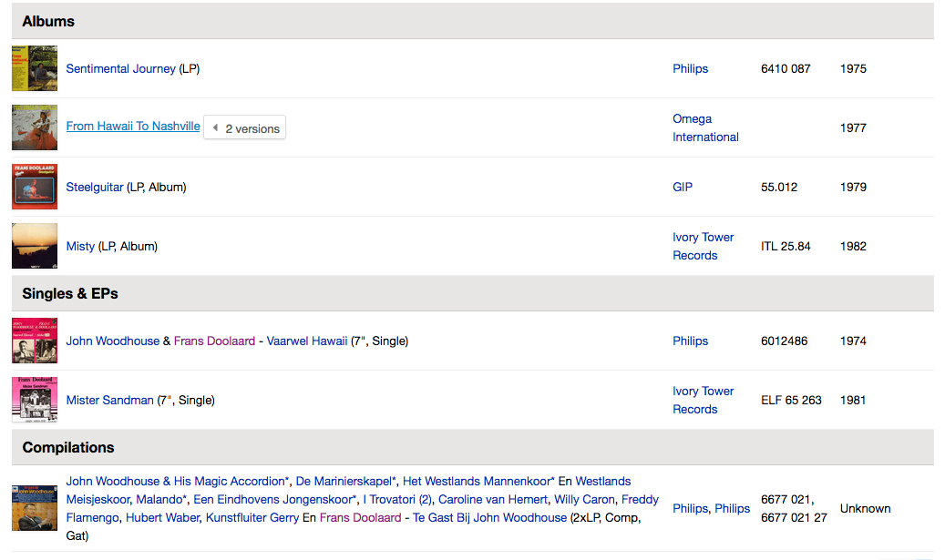The image size is (945, 560).
Task: Click From Hawaii To Nashville cover thumbnail
Action: [x=35, y=127]
